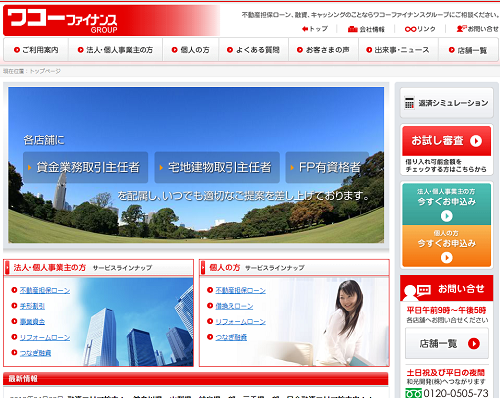The image size is (500, 398).
Task: Open お客さまの声 in navigation bar
Action: click(x=323, y=50)
